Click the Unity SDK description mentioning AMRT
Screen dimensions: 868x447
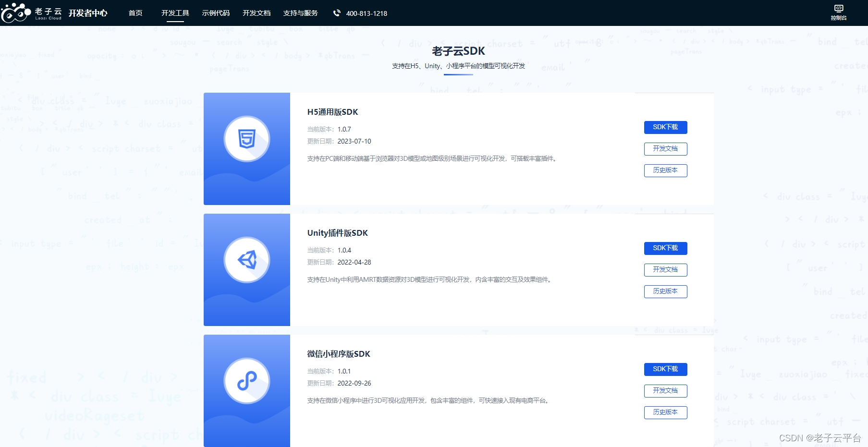pyautogui.click(x=430, y=279)
